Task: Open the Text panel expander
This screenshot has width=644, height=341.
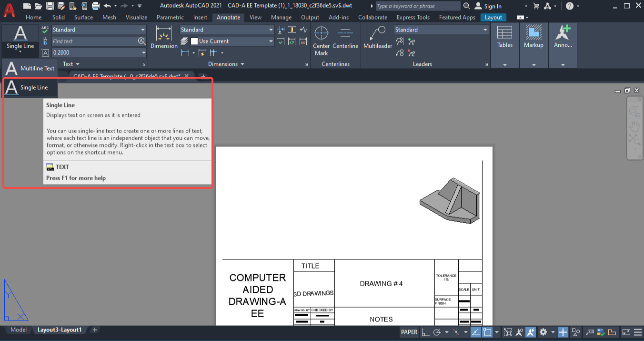Action: (144, 64)
